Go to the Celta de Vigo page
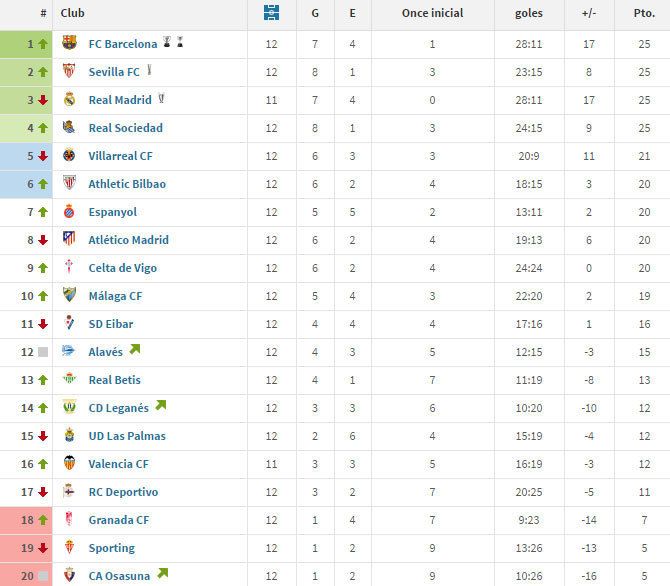670x586 pixels. coord(122,268)
